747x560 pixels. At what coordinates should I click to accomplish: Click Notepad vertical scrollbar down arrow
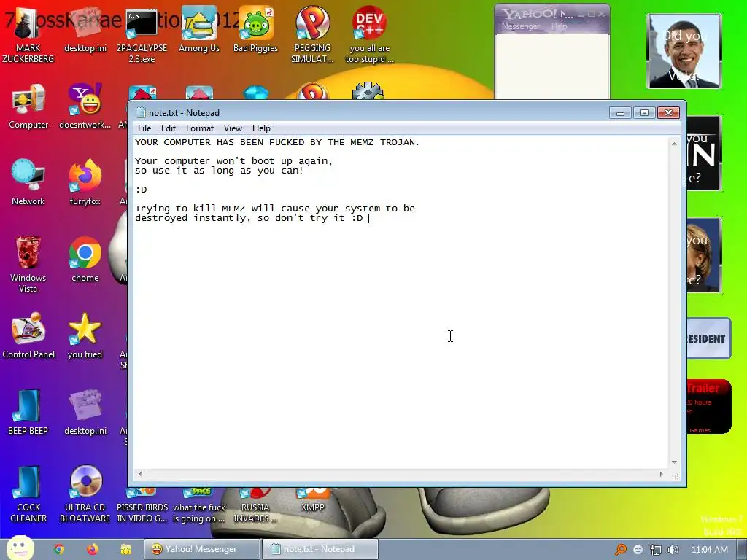click(674, 462)
